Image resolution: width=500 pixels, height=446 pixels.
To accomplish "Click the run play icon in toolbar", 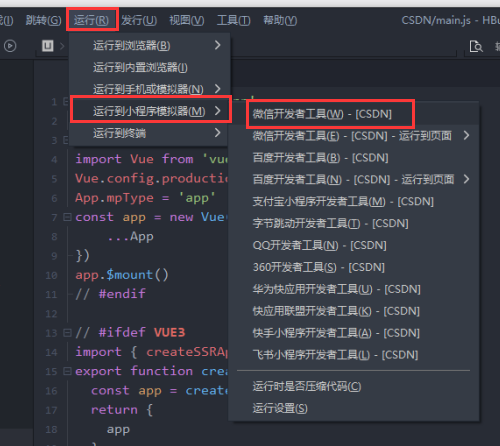I will [x=10, y=46].
